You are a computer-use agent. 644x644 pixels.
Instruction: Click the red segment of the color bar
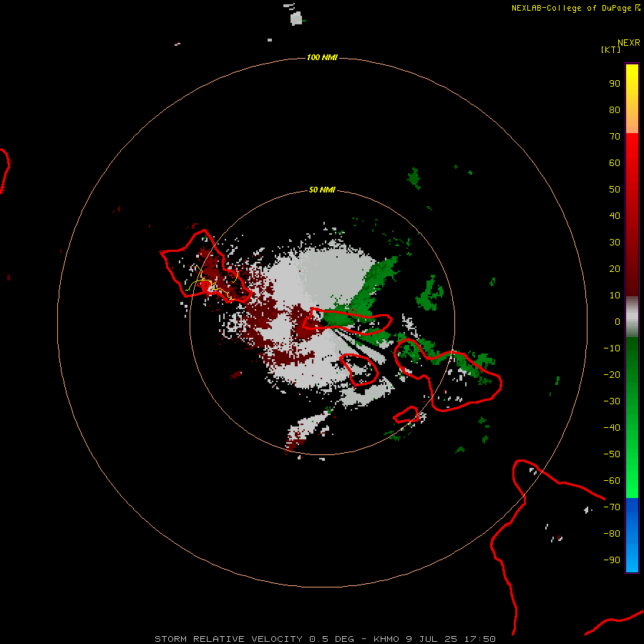(632, 215)
